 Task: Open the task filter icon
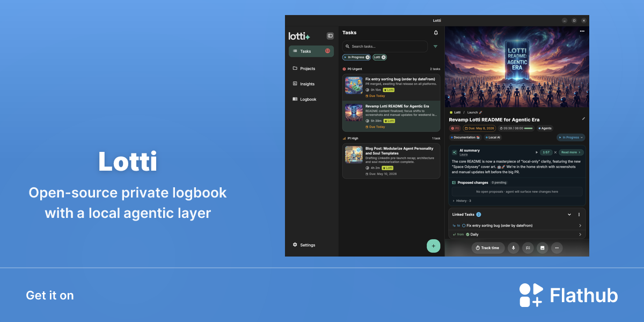435,47
